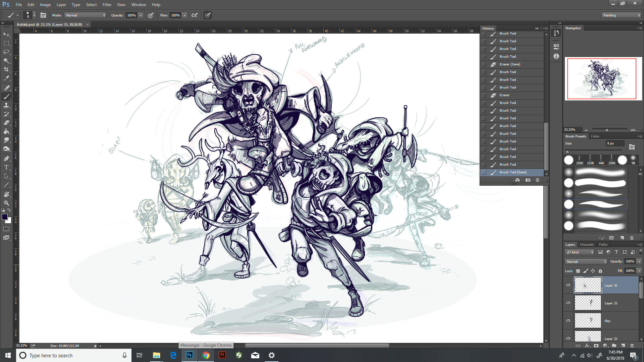Image resolution: width=644 pixels, height=362 pixels.
Task: Open the brush Mode dropdown
Action: point(86,15)
